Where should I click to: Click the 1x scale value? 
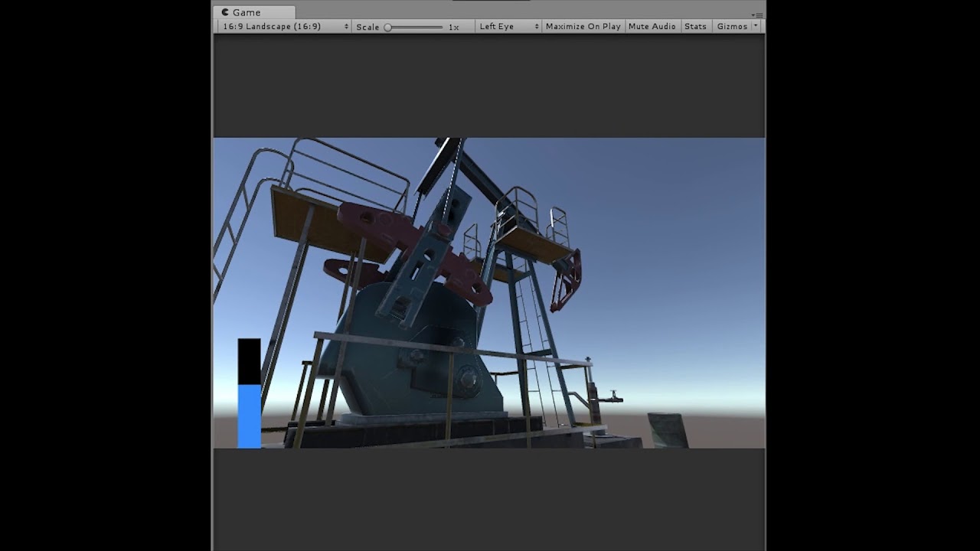(x=454, y=27)
